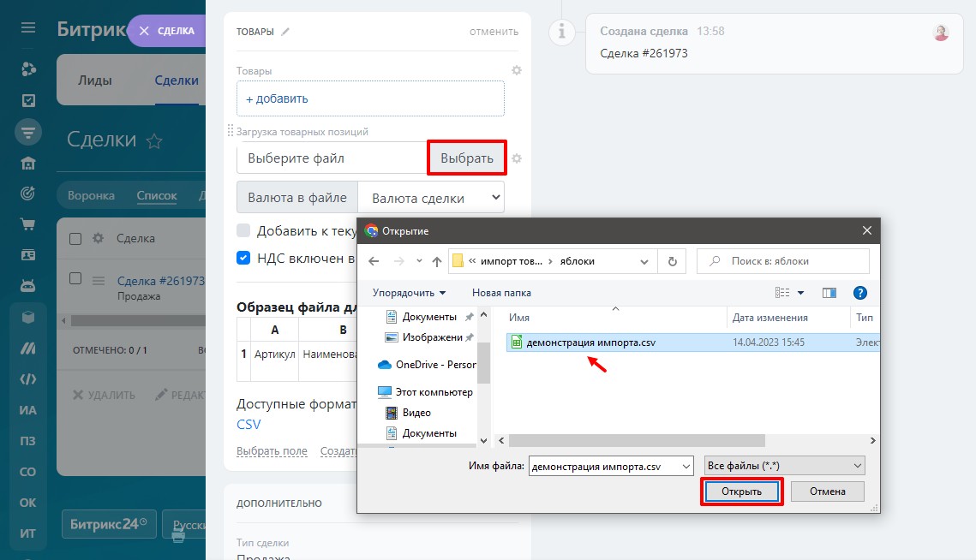The image size is (976, 560).
Task: Go up one folder level in dialog
Action: [x=437, y=261]
